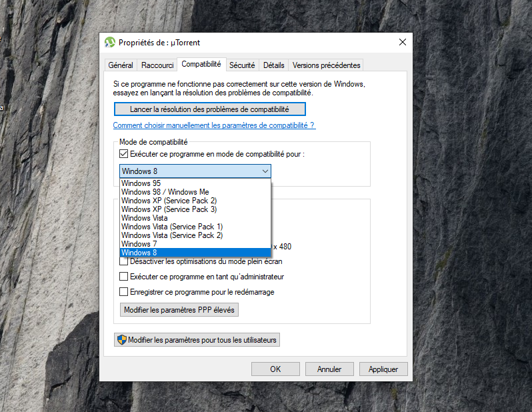Viewport: 532px width, 412px height.
Task: Pick Windows Vista (Service Pack 2)
Action: pos(195,235)
